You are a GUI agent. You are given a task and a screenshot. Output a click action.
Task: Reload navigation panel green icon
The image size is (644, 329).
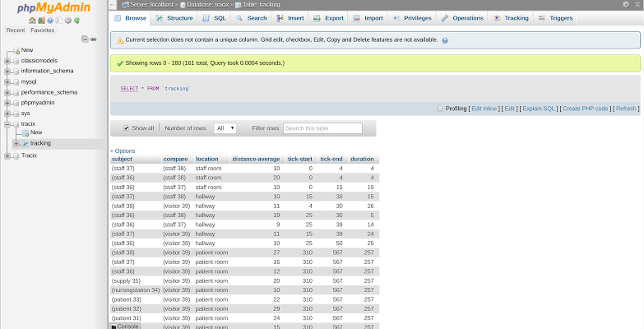pyautogui.click(x=76, y=21)
